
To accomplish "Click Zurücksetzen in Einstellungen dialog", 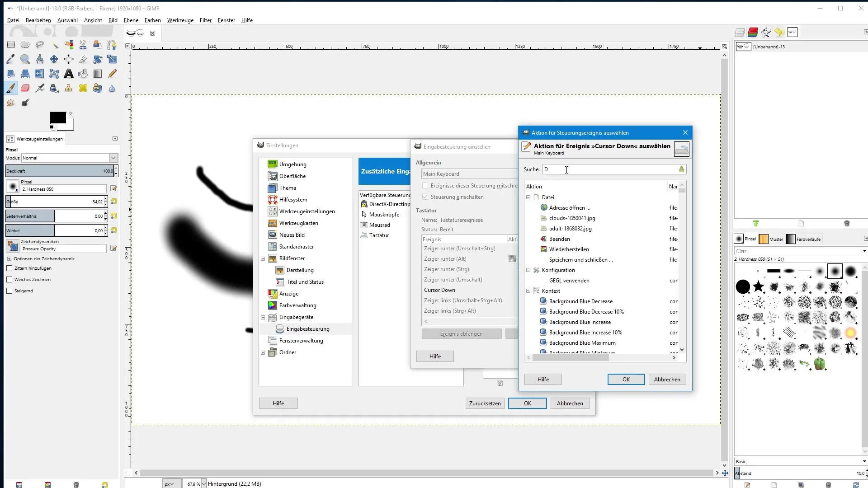I will pos(485,404).
